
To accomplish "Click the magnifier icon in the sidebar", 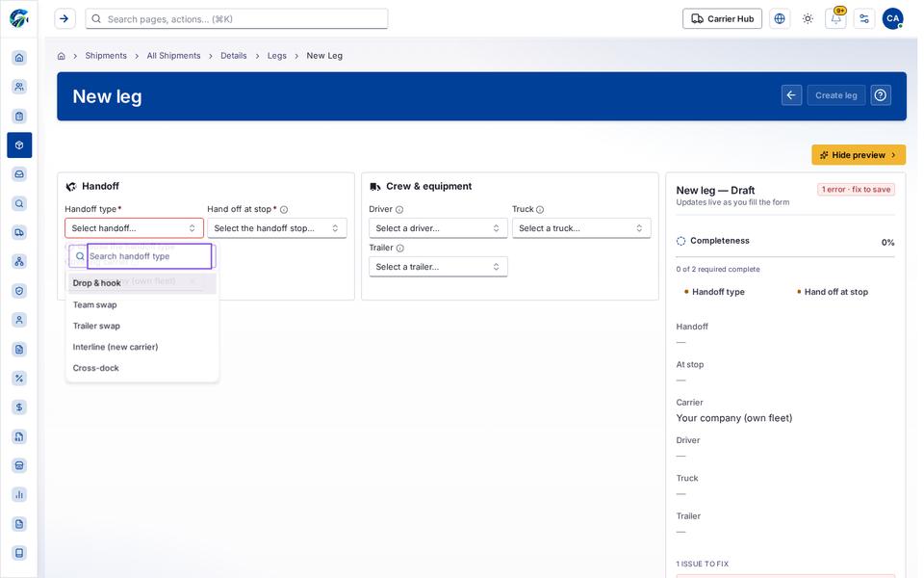I will click(x=19, y=203).
